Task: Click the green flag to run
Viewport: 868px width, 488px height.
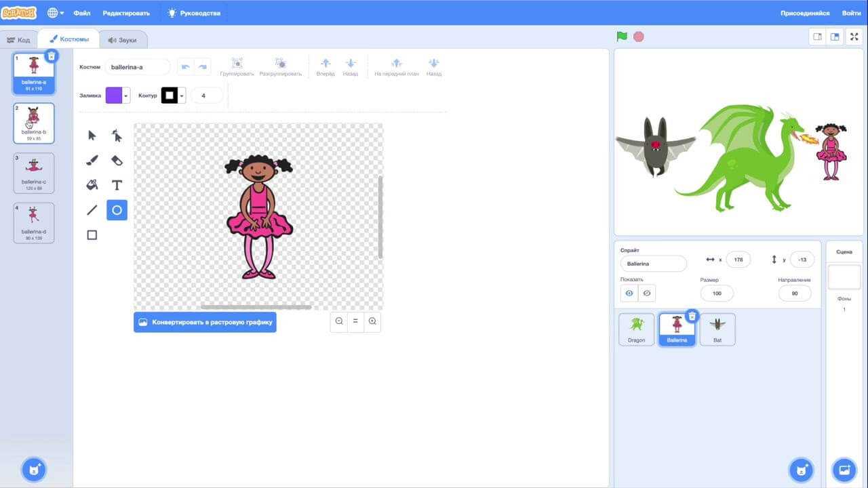Action: [x=622, y=37]
